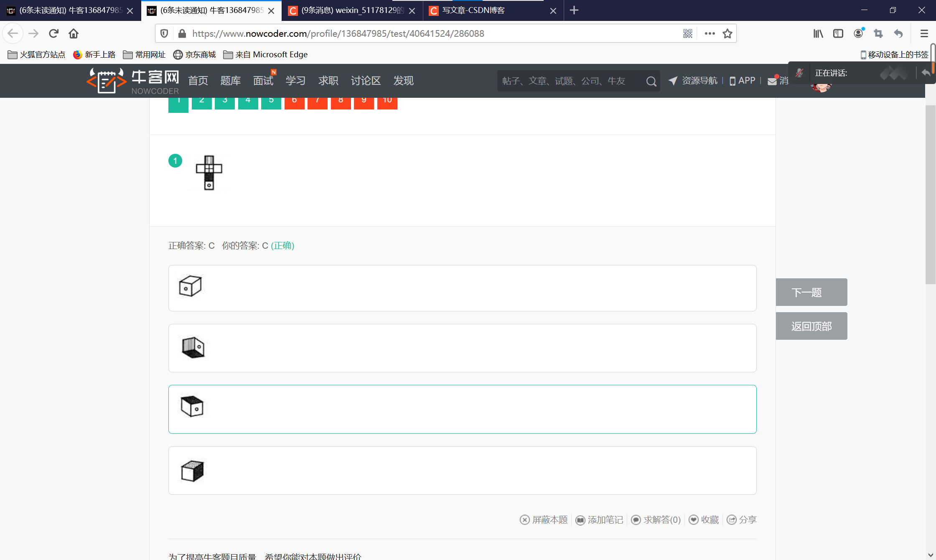Switch to the 写文章-CSDN博客 tab
Image resolution: width=936 pixels, height=560 pixels.
click(493, 10)
